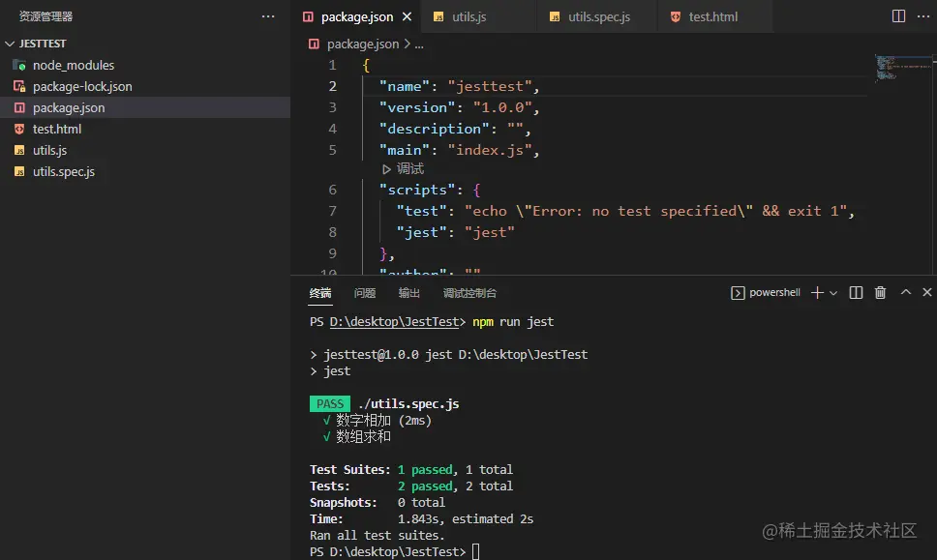Screen dimensions: 937x560
Task: Click the ./utils.spec.js test file in terminal
Action: (x=408, y=404)
